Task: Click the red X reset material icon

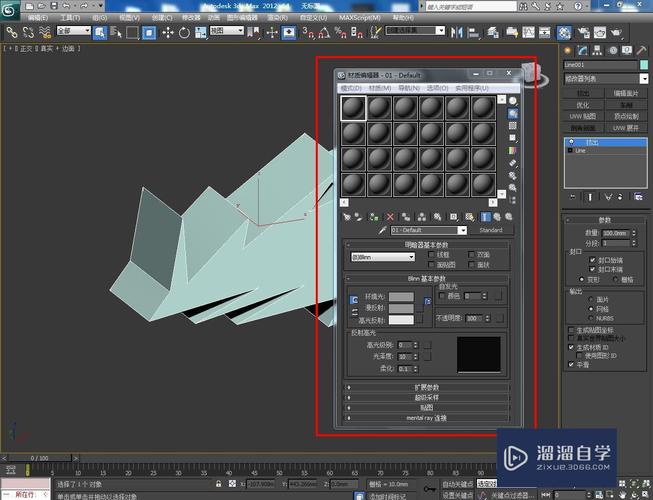Action: tap(390, 216)
